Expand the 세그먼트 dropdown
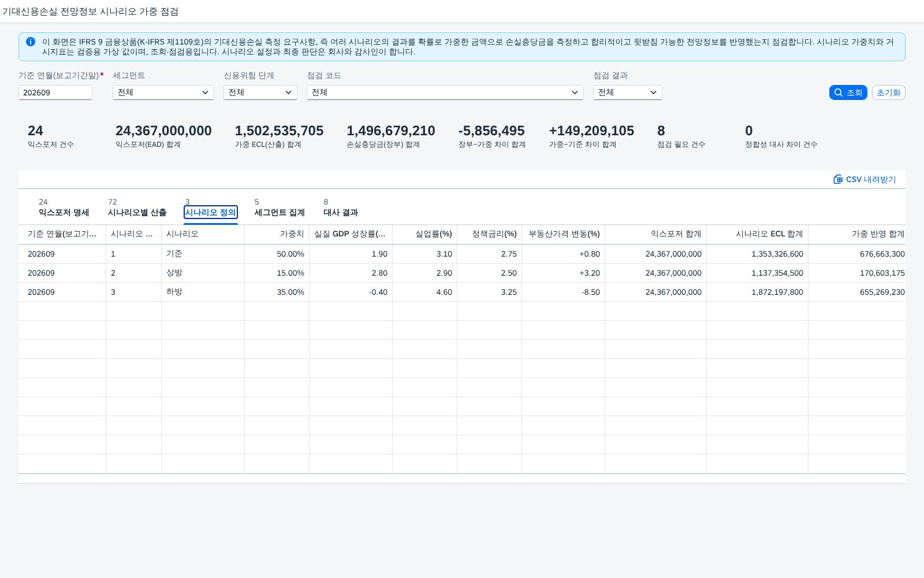Viewport: 924px width, 578px height. 163,92
